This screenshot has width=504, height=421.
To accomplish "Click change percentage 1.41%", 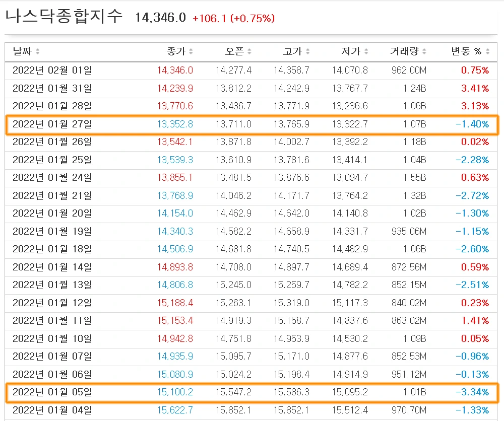I will (475, 320).
